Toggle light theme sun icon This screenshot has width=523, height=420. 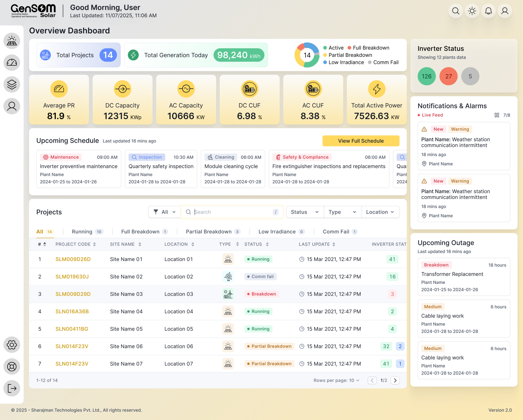472,11
